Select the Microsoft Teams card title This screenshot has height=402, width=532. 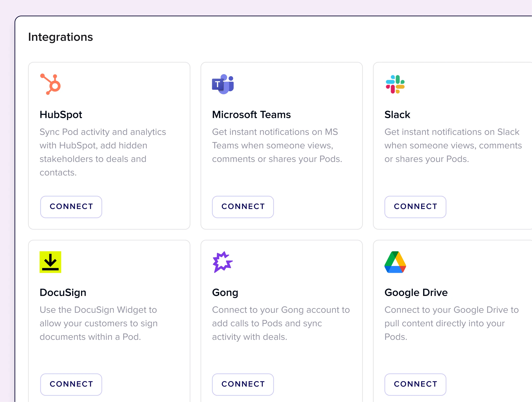coord(251,115)
